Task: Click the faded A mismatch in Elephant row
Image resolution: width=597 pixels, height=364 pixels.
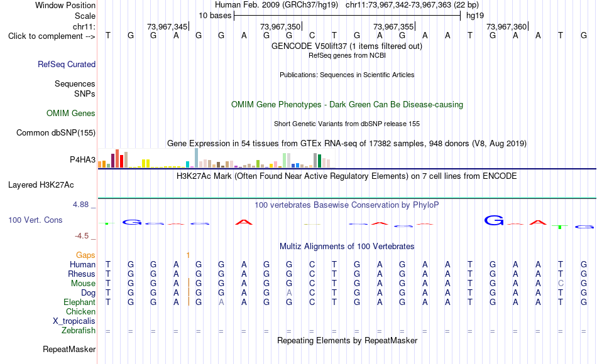Action: pos(221,302)
